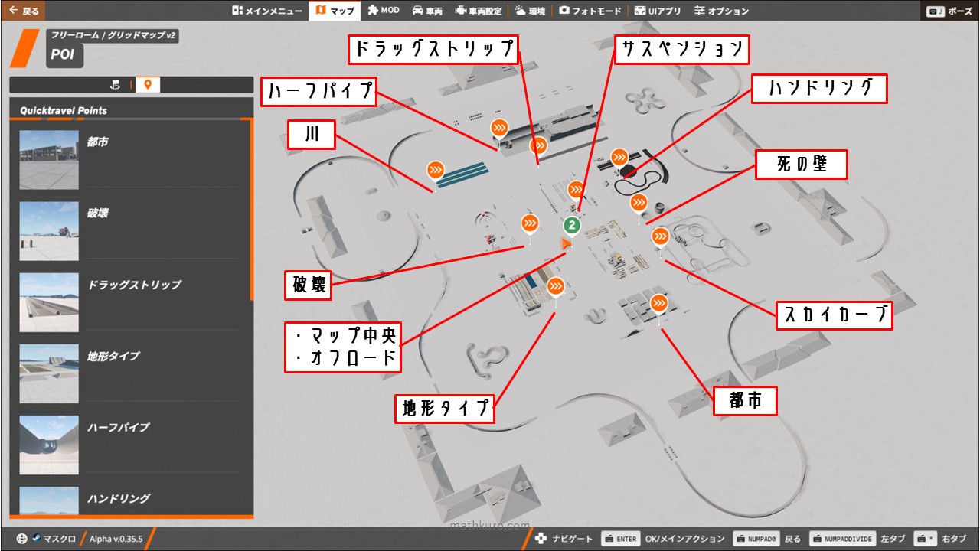Click the drag strip map marker pin
Image resolution: width=980 pixels, height=551 pixels.
(539, 145)
